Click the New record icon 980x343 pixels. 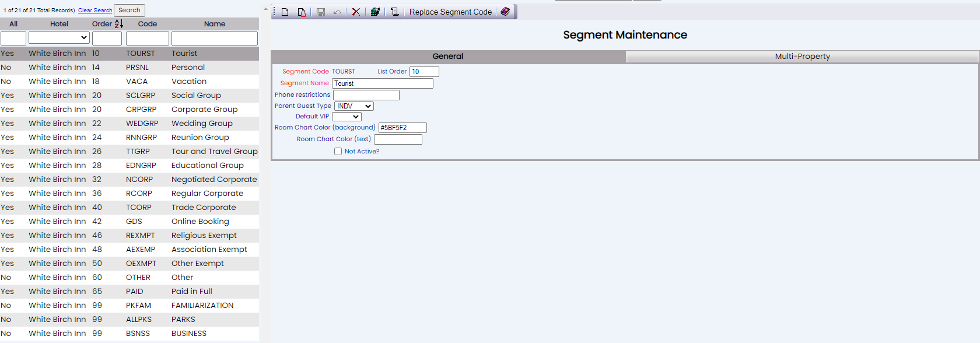coord(285,12)
